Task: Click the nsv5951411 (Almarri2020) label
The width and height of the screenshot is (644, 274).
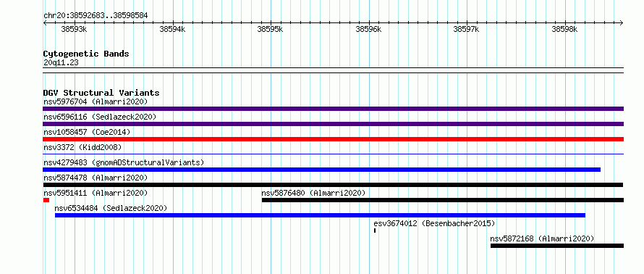Action: 96,193
